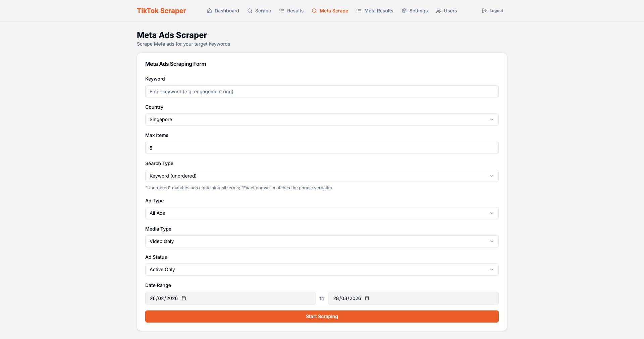Navigate to the Dashboard page

(227, 11)
